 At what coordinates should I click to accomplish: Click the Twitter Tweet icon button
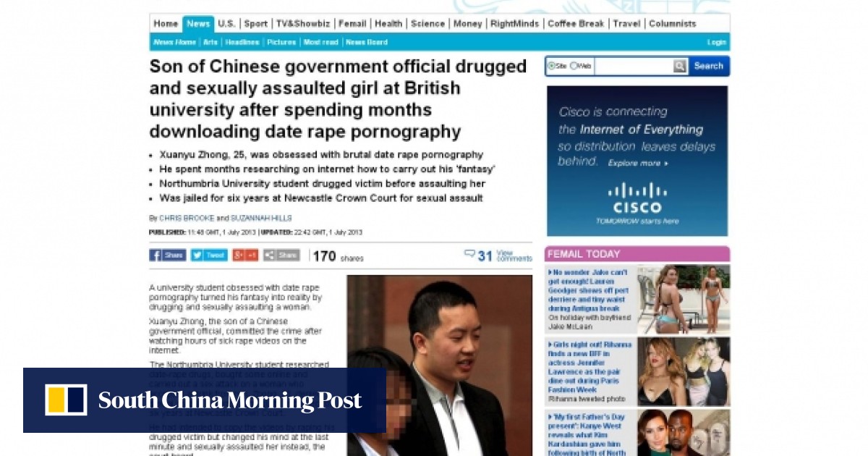(x=209, y=256)
